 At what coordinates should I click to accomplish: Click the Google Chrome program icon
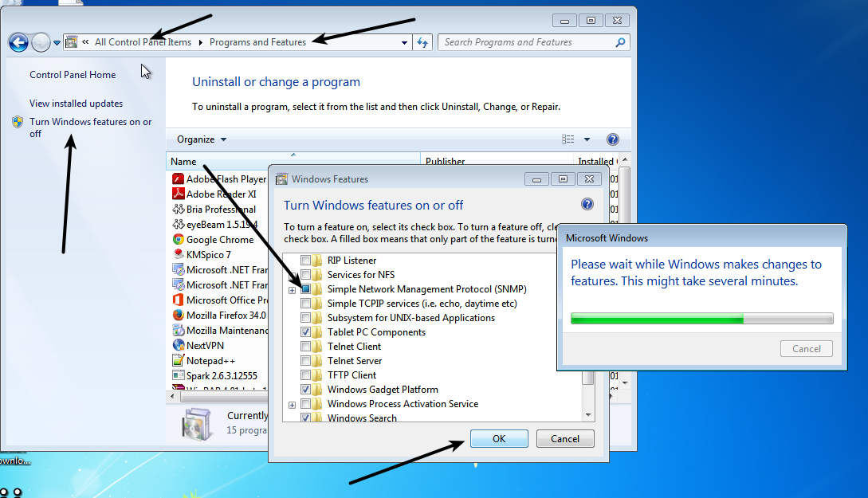(179, 240)
